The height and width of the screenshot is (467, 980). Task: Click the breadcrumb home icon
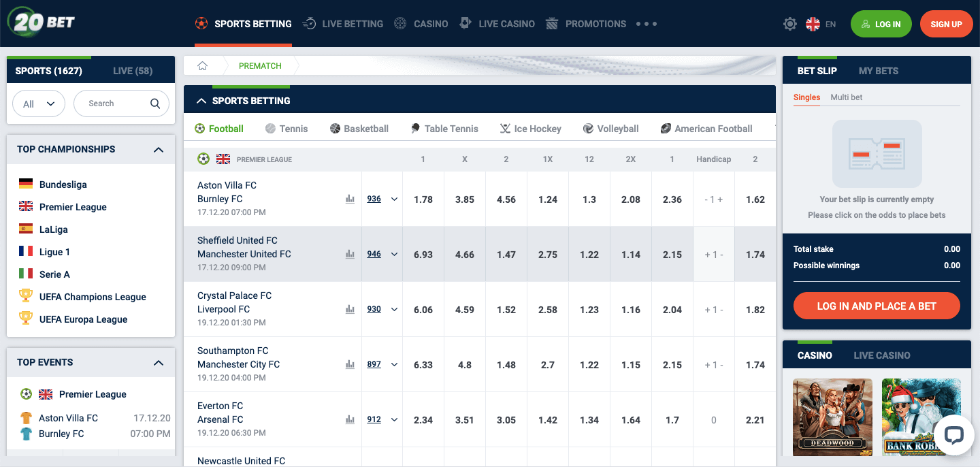[202, 66]
